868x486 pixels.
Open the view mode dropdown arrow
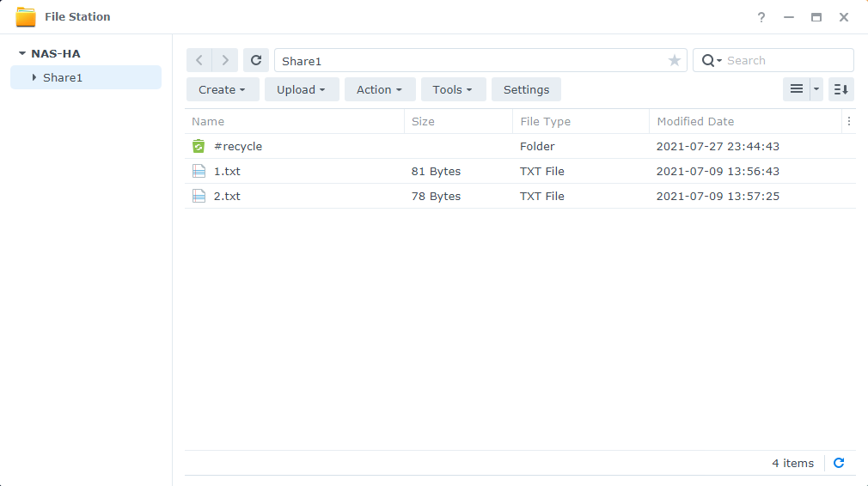click(x=816, y=89)
